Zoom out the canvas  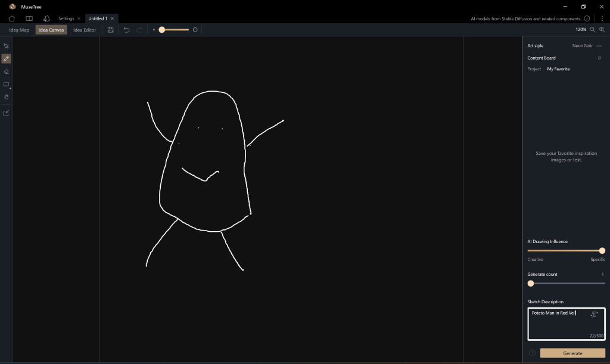pyautogui.click(x=592, y=30)
